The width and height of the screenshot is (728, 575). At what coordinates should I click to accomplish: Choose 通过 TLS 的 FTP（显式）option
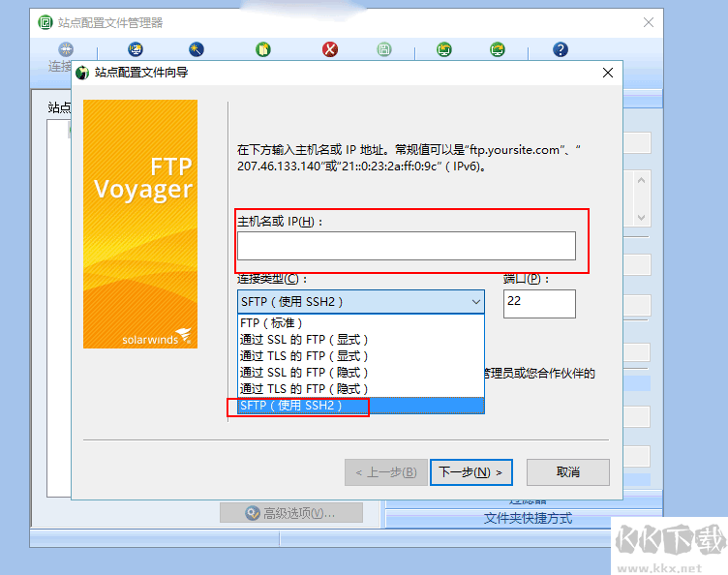coord(361,356)
